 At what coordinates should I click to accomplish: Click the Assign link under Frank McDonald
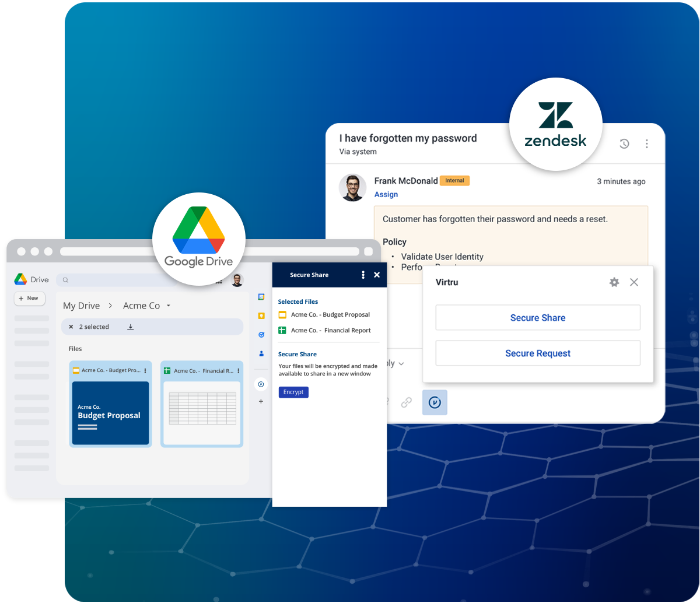click(x=386, y=195)
